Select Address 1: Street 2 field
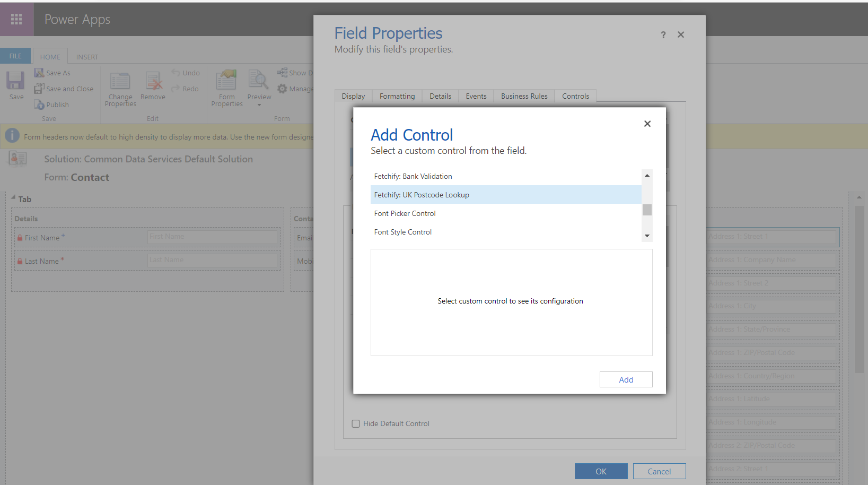Screen dimensions: 868x485 click(x=773, y=283)
